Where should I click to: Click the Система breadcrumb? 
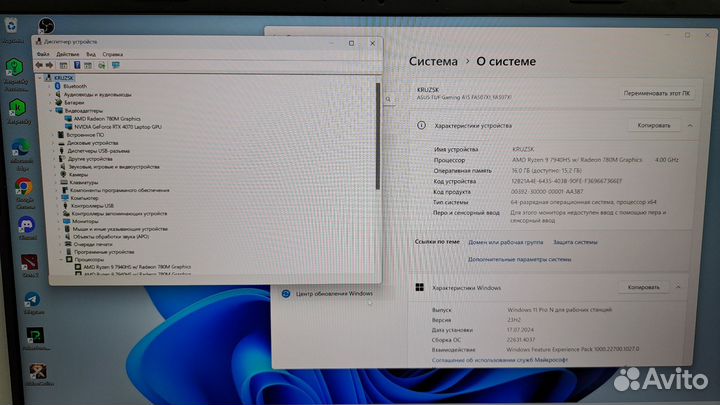pos(433,61)
